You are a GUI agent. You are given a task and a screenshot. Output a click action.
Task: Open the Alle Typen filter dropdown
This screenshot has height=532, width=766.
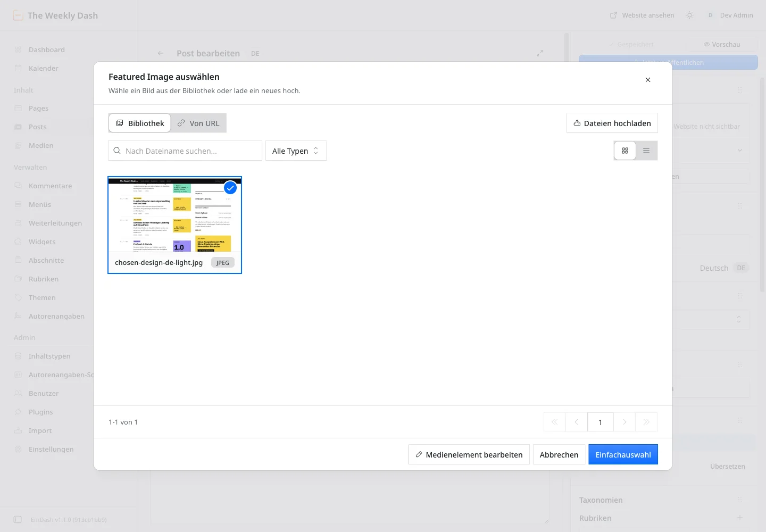[x=296, y=151]
